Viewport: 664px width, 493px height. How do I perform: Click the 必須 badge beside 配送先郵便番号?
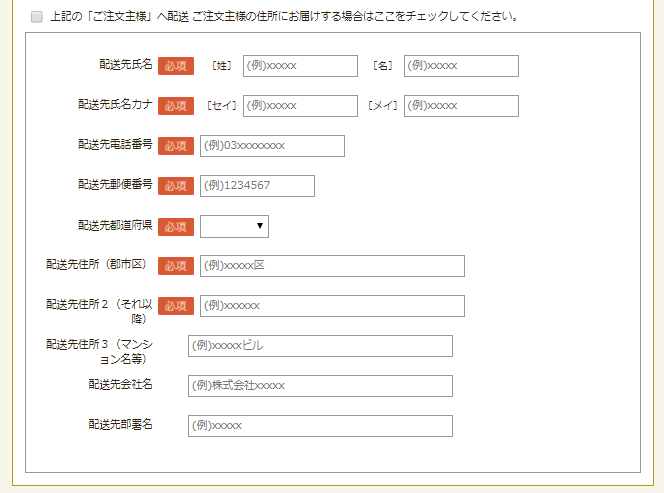(176, 186)
